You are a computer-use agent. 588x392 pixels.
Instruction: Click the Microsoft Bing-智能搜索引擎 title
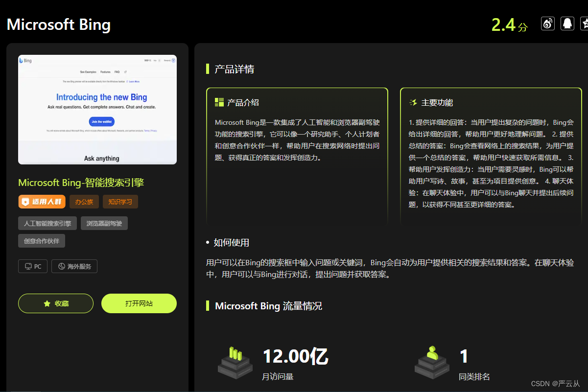pyautogui.click(x=81, y=183)
